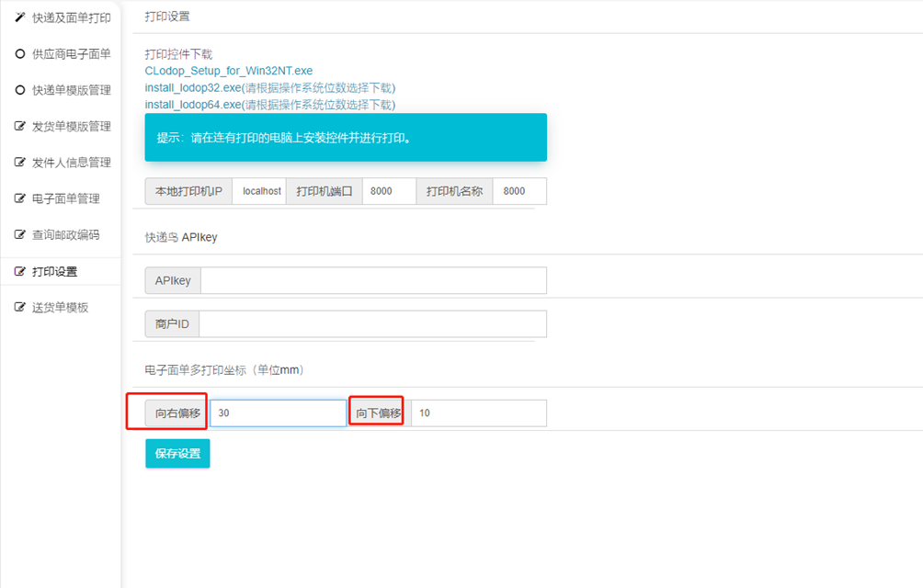Click the magic wand icon beside 快递及面单打印
Viewport: 923px width, 588px height.
point(20,17)
